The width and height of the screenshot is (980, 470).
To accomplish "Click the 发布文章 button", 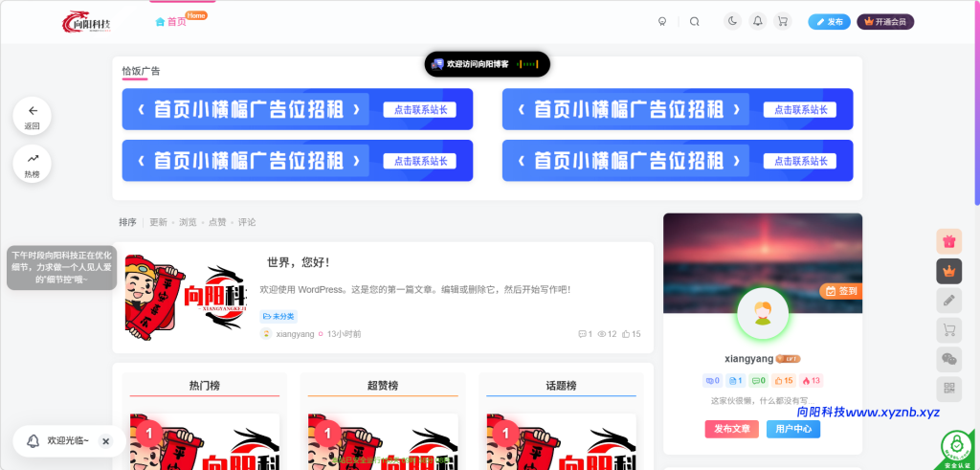I will click(x=732, y=429).
